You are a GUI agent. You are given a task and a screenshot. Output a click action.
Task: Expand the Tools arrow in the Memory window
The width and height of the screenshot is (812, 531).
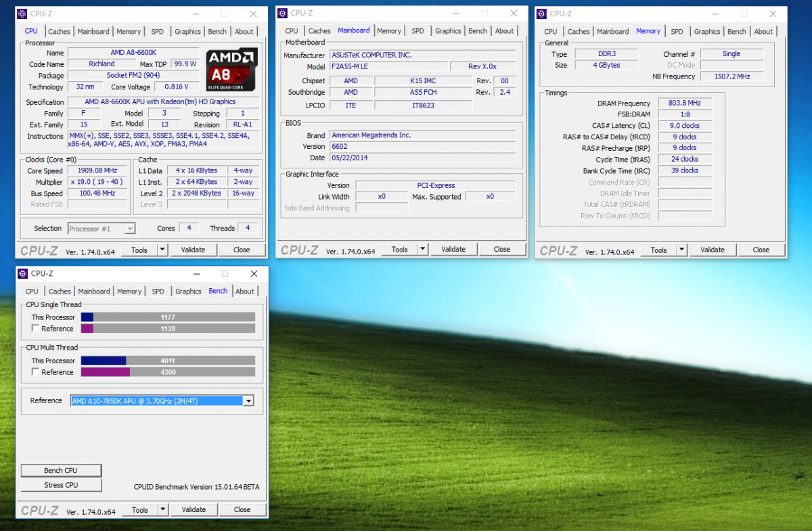tap(682, 250)
